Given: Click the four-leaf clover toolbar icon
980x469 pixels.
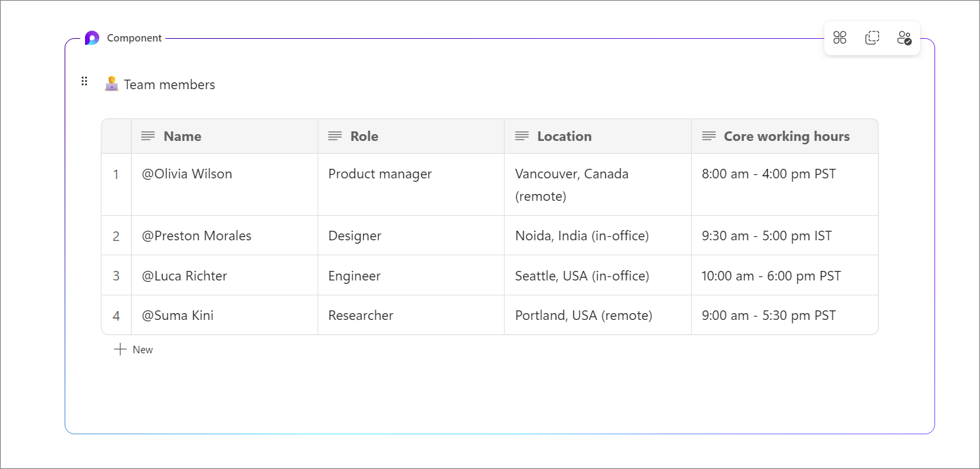Looking at the screenshot, I should [x=840, y=38].
